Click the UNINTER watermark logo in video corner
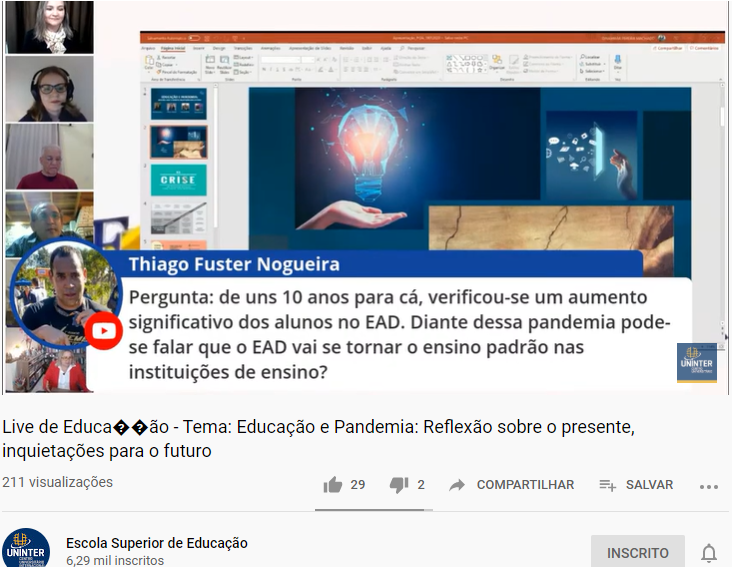Screen dimensions: 732x567 696,364
